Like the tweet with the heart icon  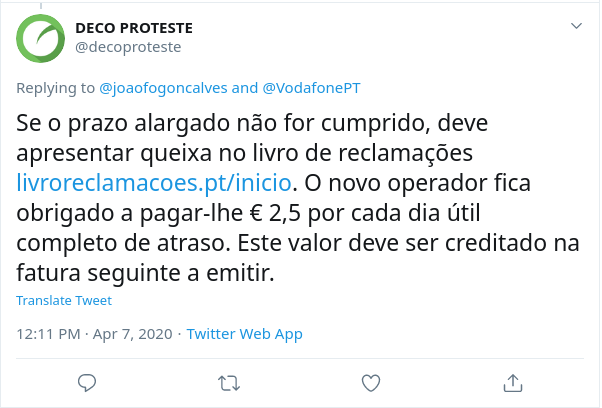pos(371,383)
